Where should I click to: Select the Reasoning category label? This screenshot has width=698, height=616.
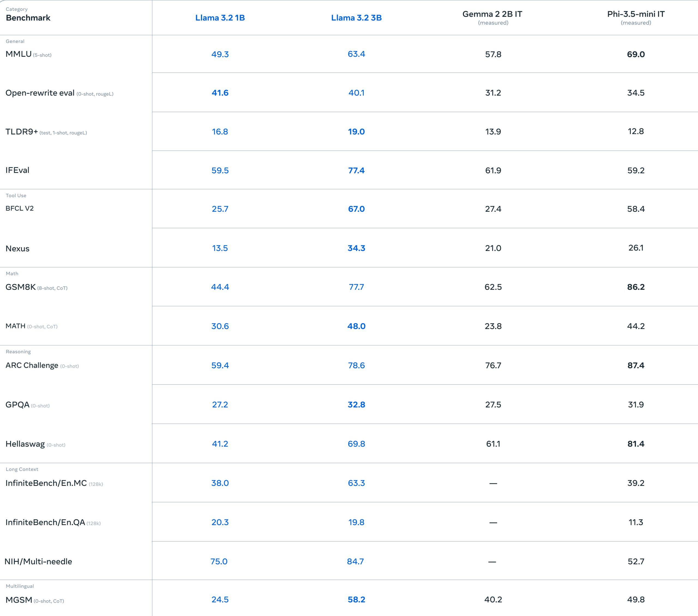[18, 352]
